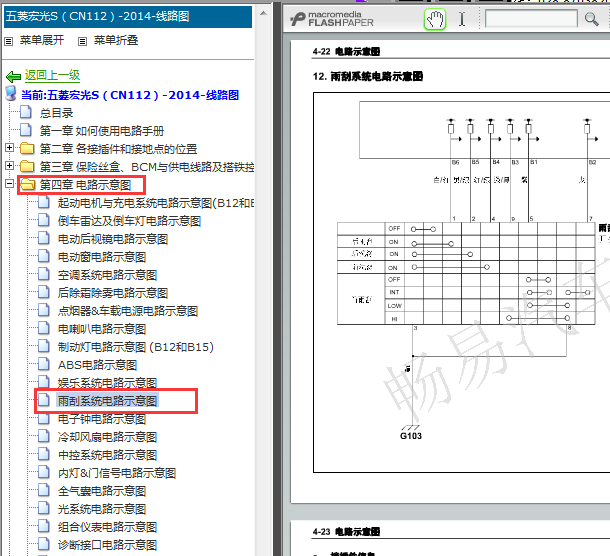Expand the 第三章 tree node
This screenshot has width=610, height=556.
pyautogui.click(x=9, y=165)
